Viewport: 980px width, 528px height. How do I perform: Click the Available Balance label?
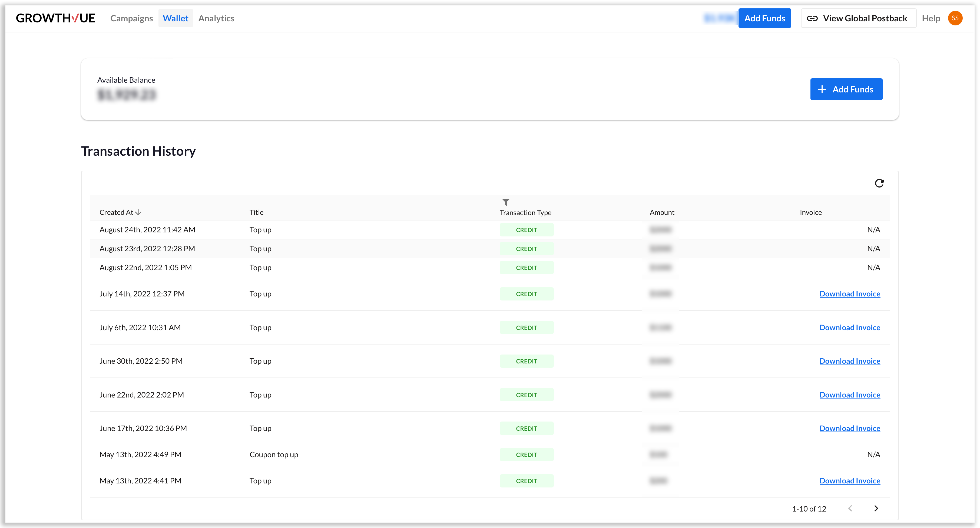click(126, 80)
